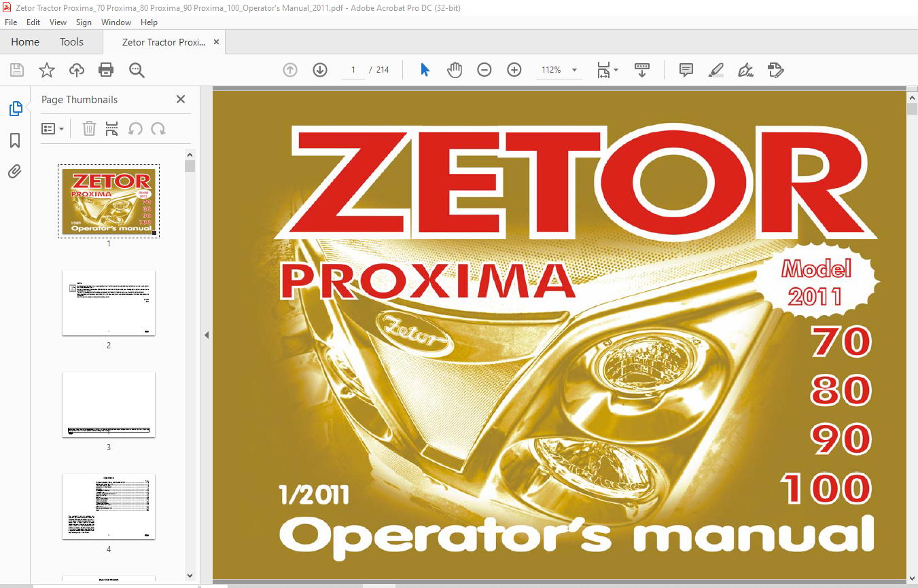
Task: Activate the Hand pan tool
Action: [x=455, y=70]
